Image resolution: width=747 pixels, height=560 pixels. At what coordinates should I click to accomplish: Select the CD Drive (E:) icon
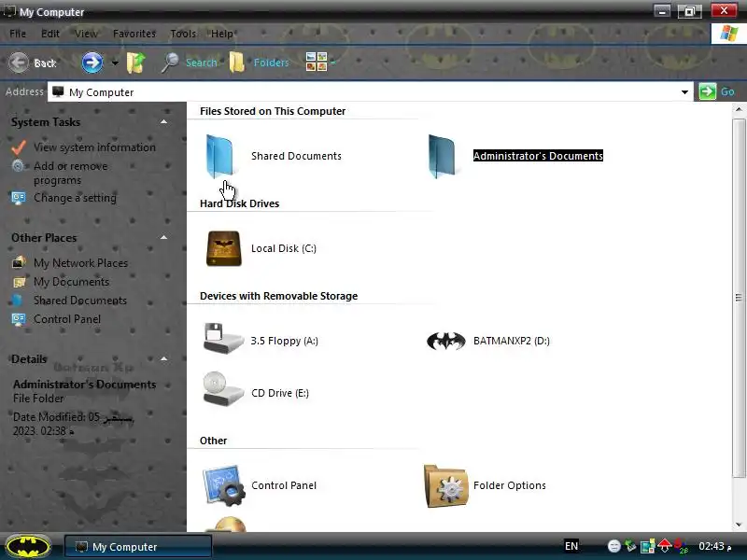pyautogui.click(x=223, y=388)
